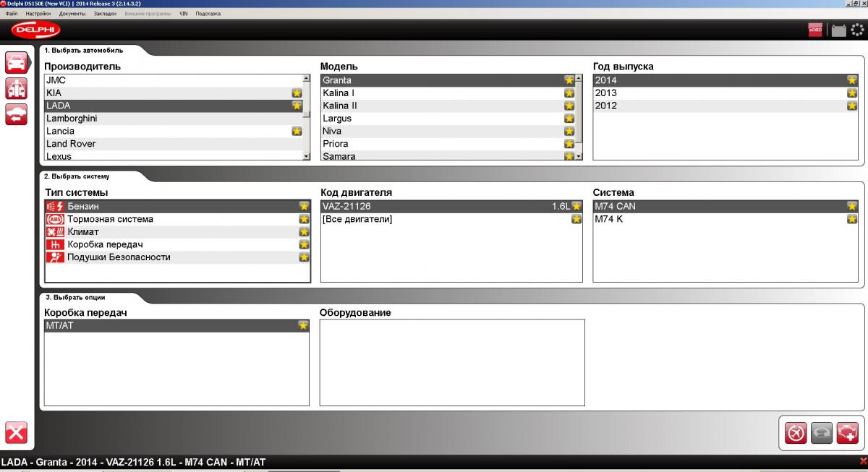Toggle favorite star for Климат row

click(x=304, y=232)
